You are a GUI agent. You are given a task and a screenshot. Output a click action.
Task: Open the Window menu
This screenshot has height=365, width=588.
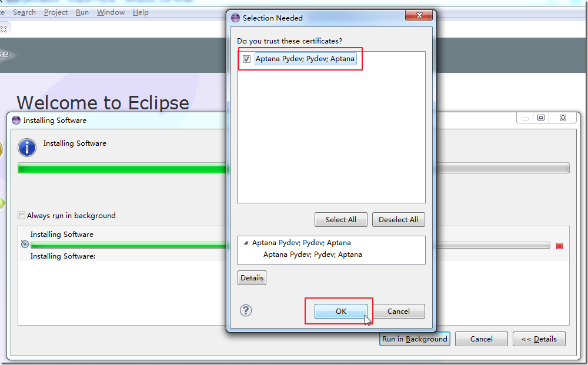click(111, 12)
